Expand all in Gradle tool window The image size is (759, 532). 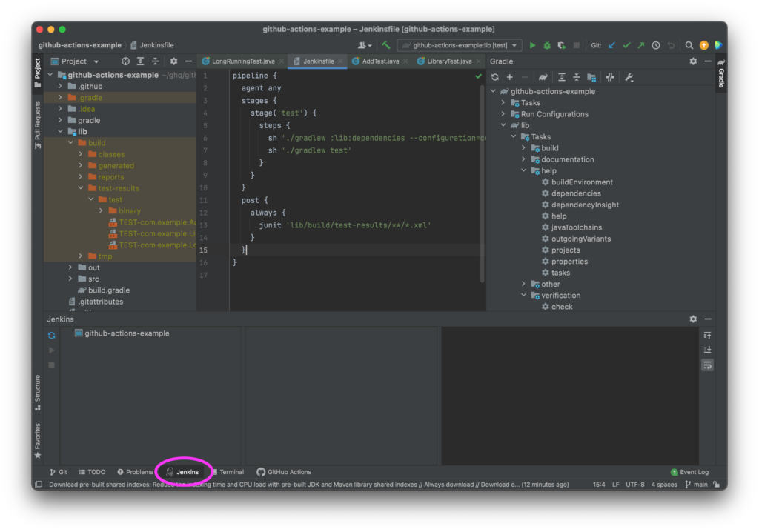click(x=562, y=77)
